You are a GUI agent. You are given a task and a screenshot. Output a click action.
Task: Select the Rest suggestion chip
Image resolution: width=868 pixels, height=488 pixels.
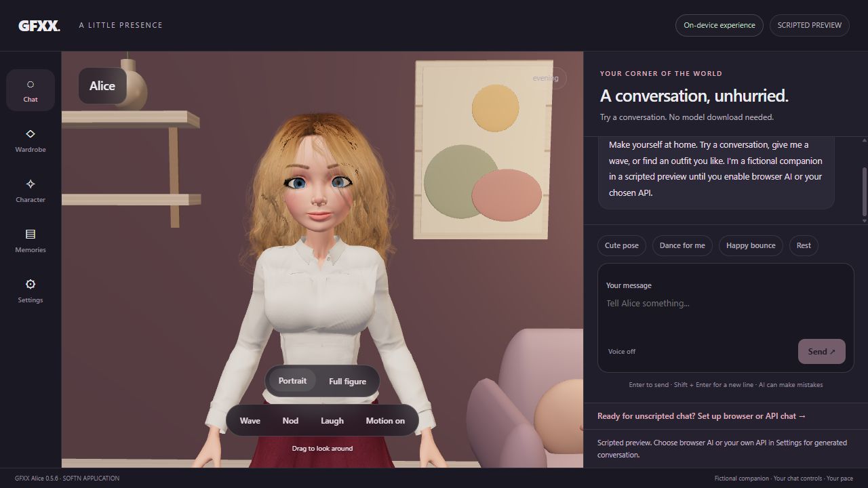804,245
